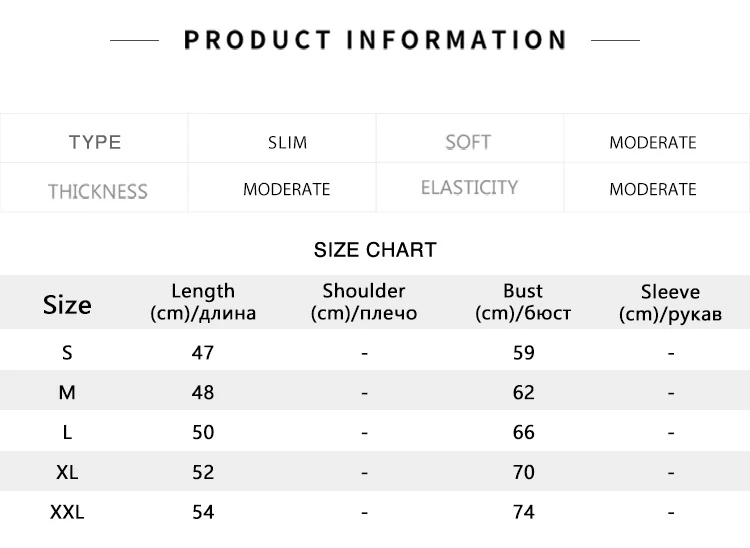
Task: Click the PRODUCT INFORMATION heading
Action: coord(375,40)
